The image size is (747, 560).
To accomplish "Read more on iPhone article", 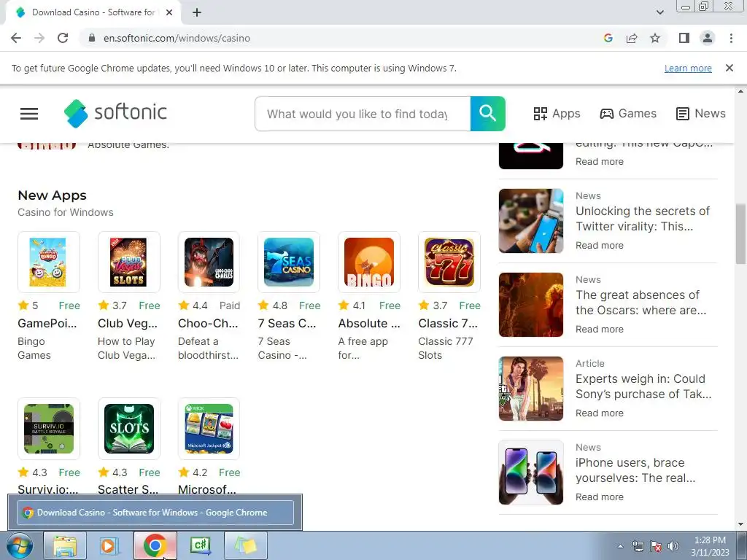I will (600, 497).
